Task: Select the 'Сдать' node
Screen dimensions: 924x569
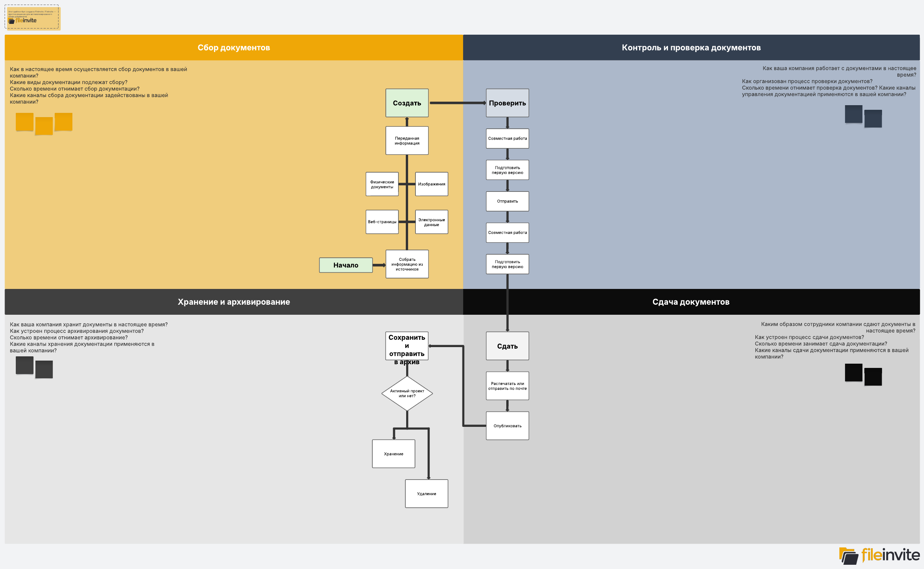Action: point(507,346)
